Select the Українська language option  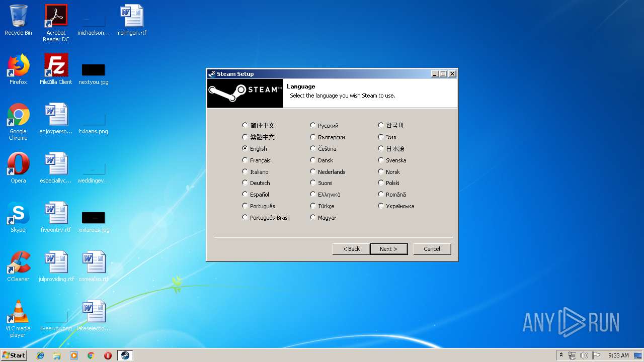click(x=396, y=206)
